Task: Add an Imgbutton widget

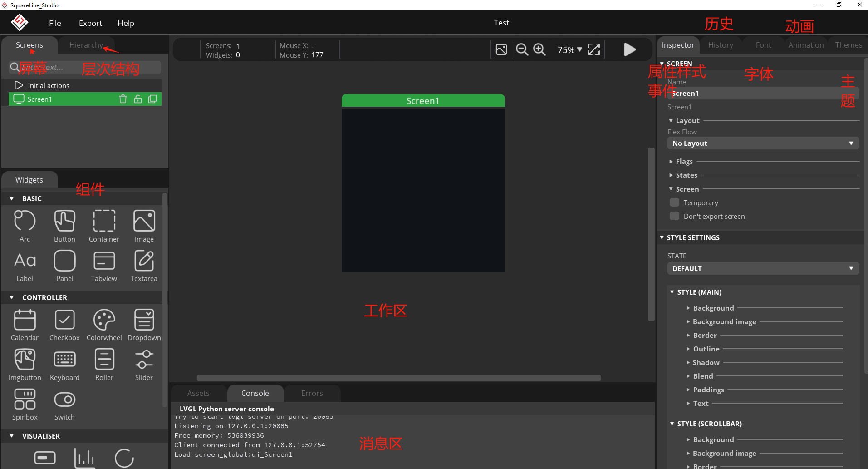Action: pyautogui.click(x=25, y=365)
